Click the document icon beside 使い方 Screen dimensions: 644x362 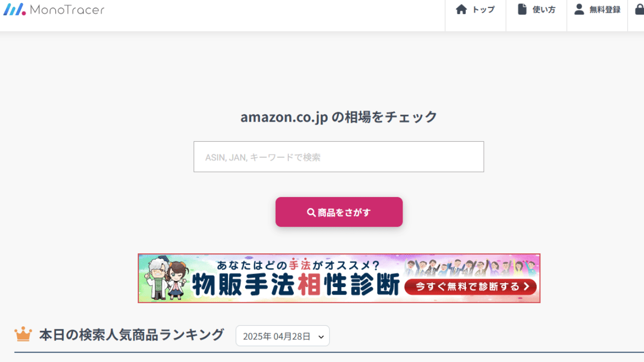(x=522, y=10)
